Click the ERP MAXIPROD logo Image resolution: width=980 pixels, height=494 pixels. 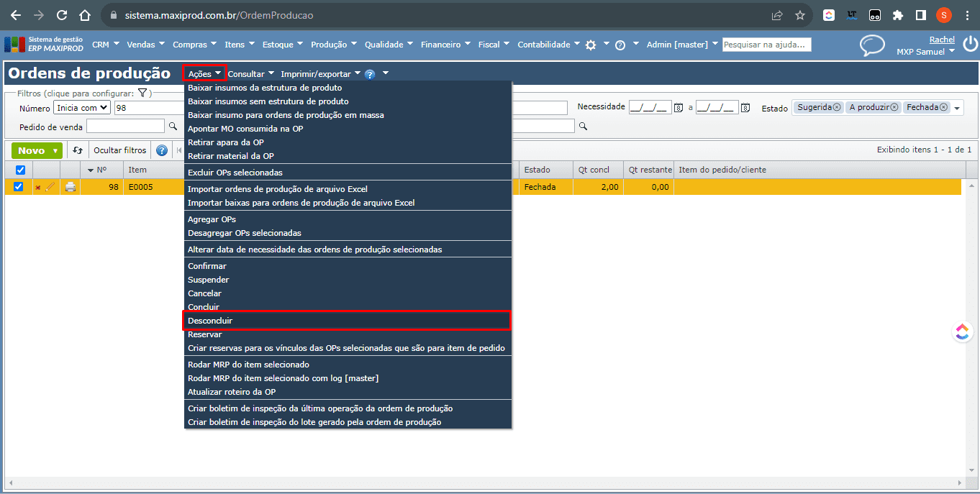click(x=43, y=45)
